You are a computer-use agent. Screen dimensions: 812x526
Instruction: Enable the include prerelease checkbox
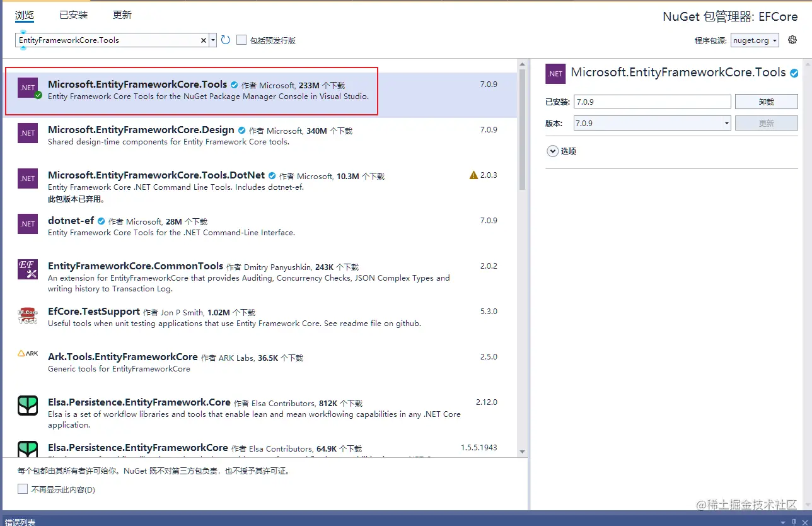pos(241,40)
